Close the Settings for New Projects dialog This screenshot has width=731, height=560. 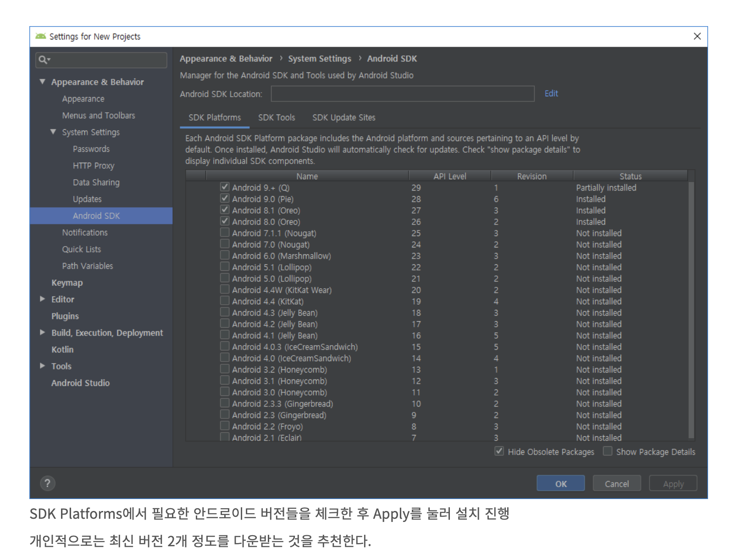[697, 36]
